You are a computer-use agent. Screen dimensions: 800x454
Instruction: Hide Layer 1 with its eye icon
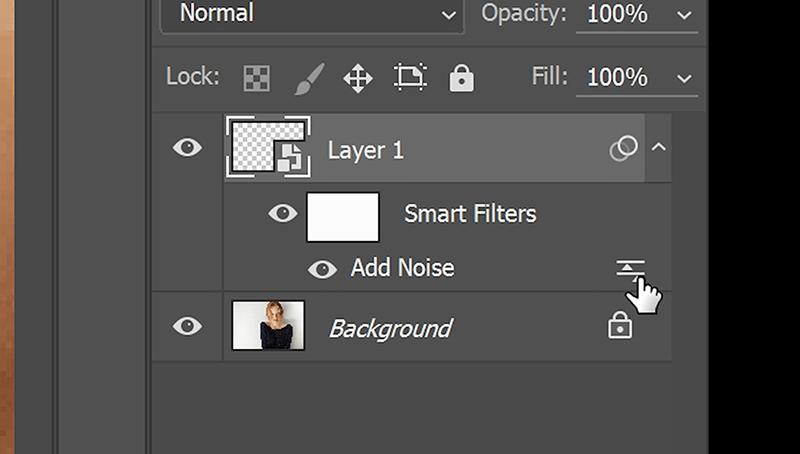point(187,148)
